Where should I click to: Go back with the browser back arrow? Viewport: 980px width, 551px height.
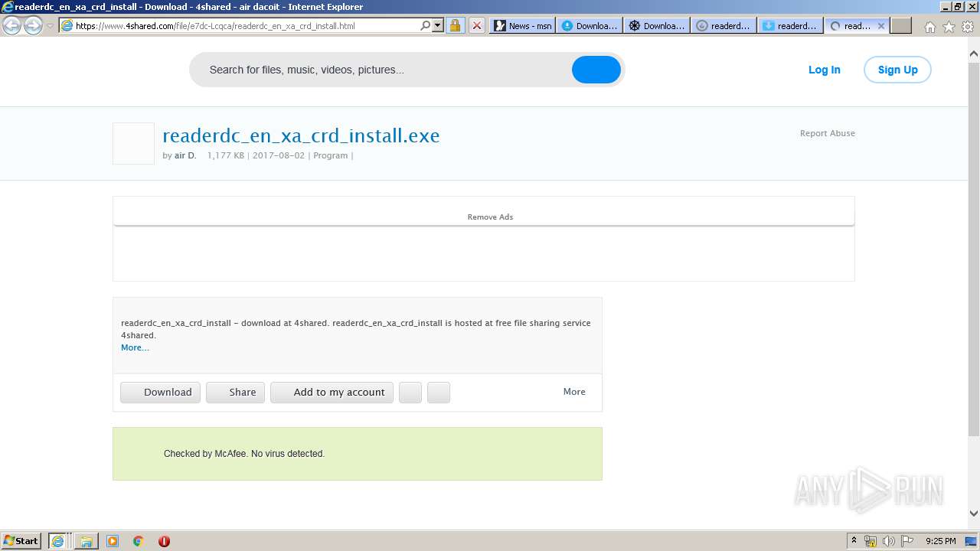[11, 25]
